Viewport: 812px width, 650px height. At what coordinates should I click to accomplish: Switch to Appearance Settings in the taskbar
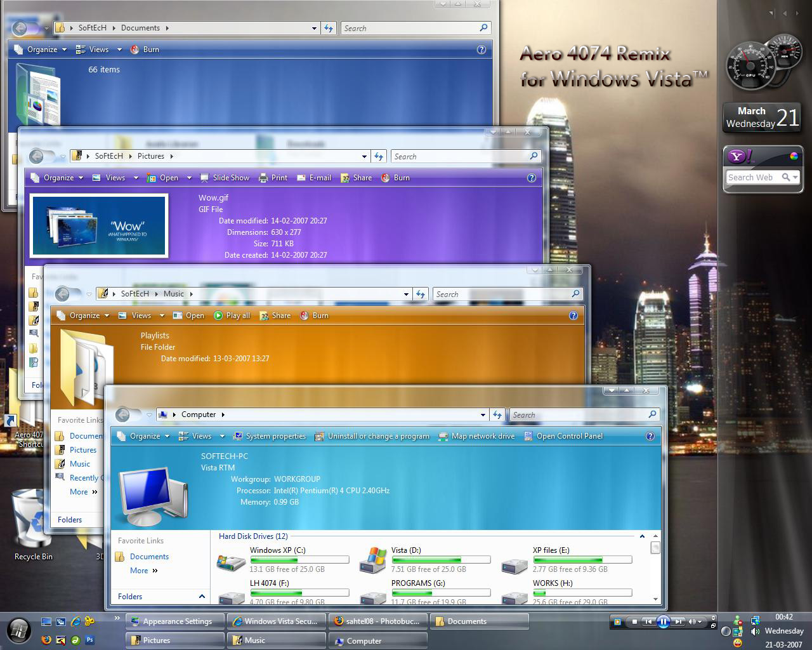pos(175,621)
